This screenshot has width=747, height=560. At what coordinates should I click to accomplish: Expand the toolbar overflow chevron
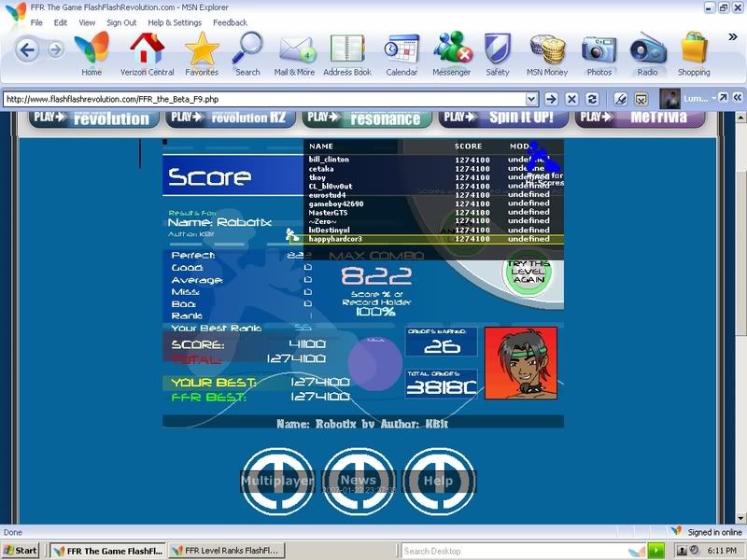point(733,37)
